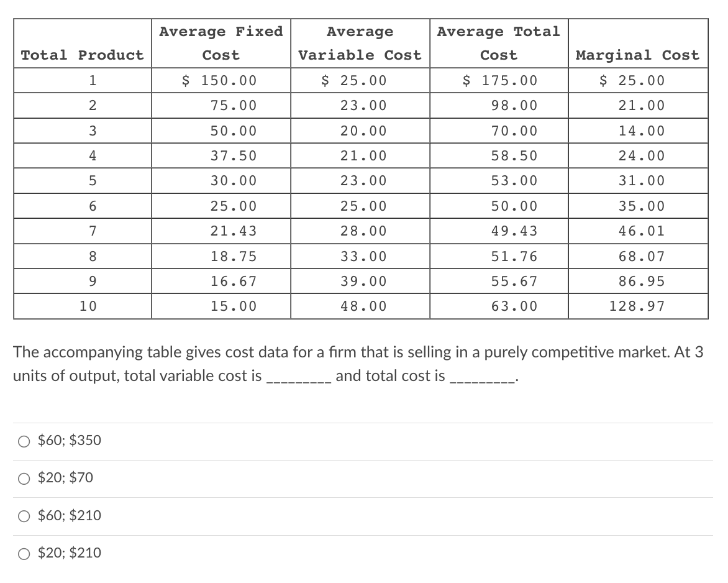Click the $175.00 average total cost cell
This screenshot has width=728, height=583.
click(x=498, y=80)
